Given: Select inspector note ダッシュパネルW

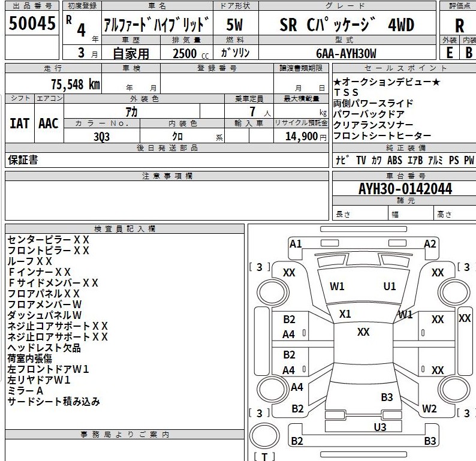Looking at the screenshot, I should [44, 315].
